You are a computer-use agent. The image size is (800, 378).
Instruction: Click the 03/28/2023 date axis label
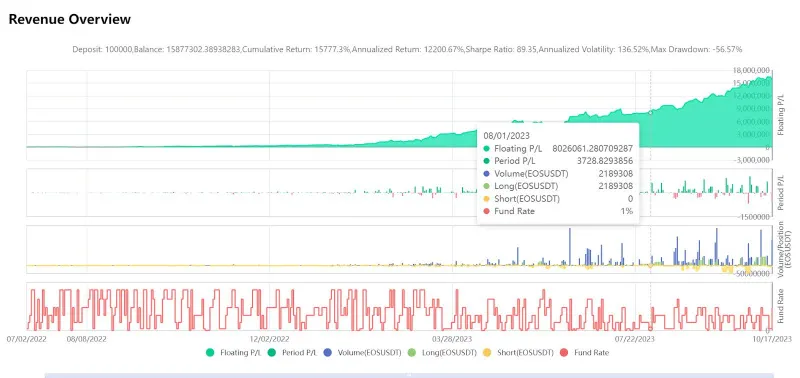(452, 339)
